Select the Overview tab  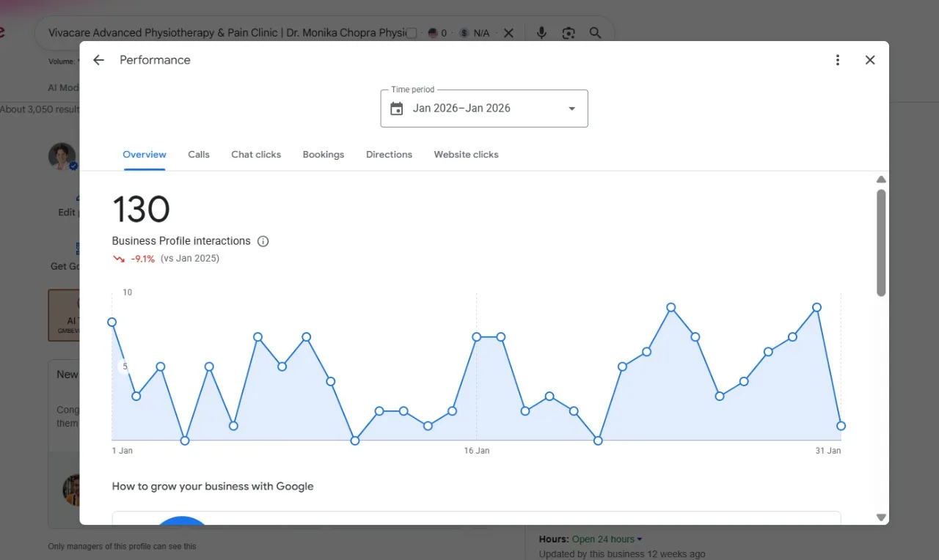click(145, 155)
